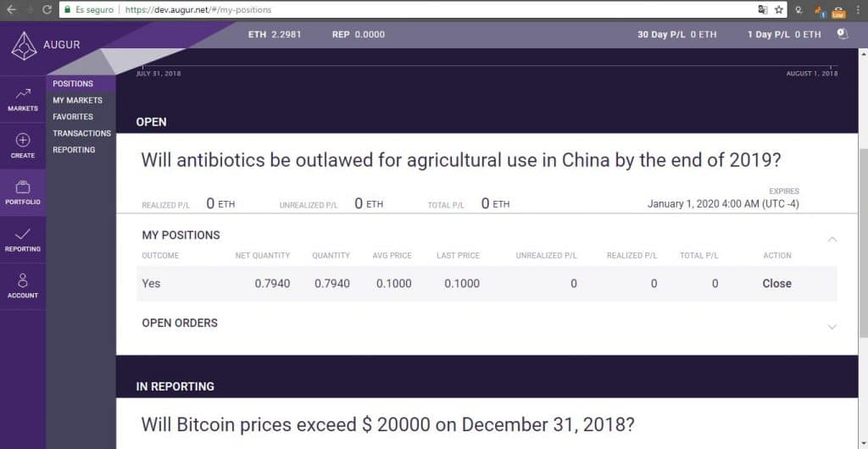Bookmark page with star icon
This screenshot has height=449, width=868.
(x=779, y=9)
